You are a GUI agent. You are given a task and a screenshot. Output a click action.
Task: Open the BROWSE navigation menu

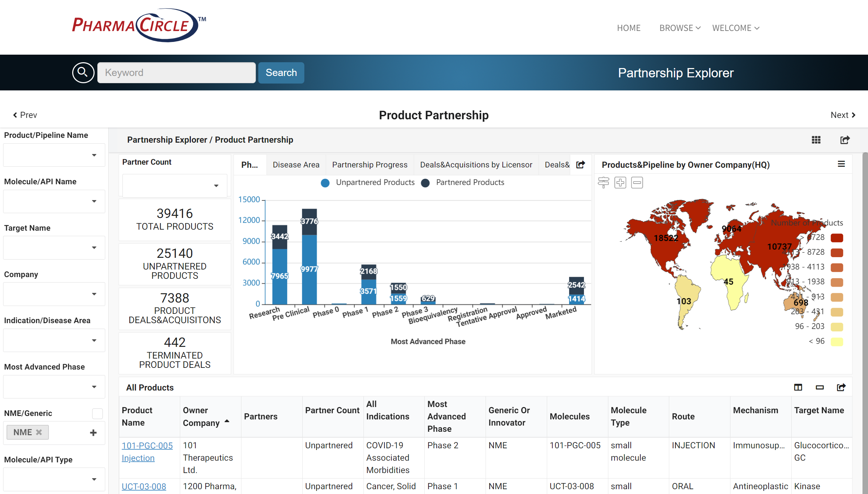(x=680, y=28)
